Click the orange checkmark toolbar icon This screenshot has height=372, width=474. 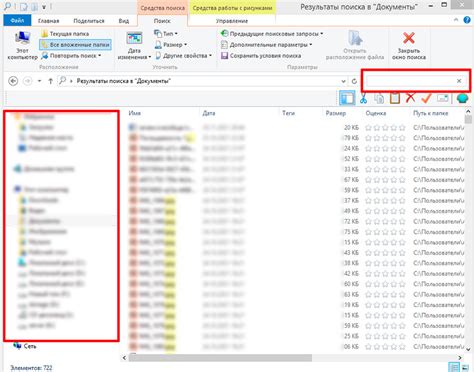pos(426,98)
